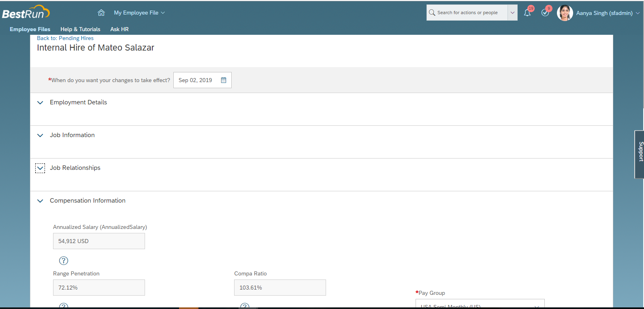Click the BestRun logo
The width and height of the screenshot is (644, 309).
[x=26, y=13]
